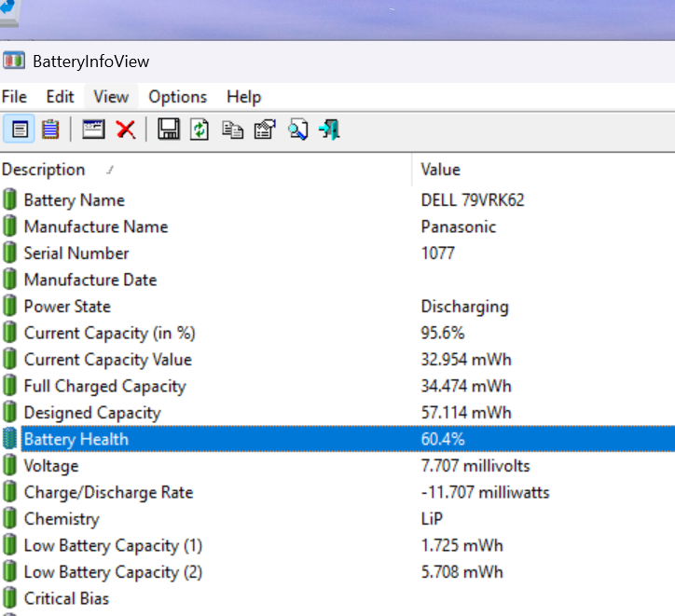Click the Panasonic value

tap(458, 226)
